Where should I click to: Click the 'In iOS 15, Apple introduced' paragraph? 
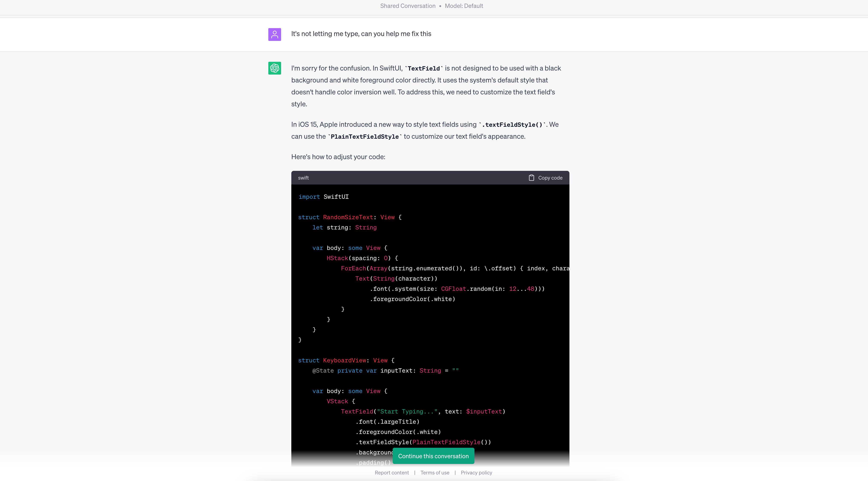(425, 130)
